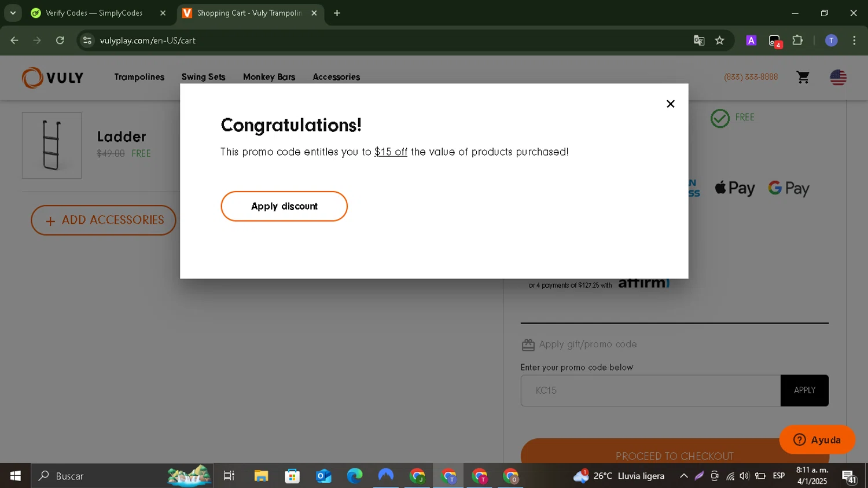Open Outlook from the taskbar
Screen dimensions: 868x488
(x=323, y=476)
